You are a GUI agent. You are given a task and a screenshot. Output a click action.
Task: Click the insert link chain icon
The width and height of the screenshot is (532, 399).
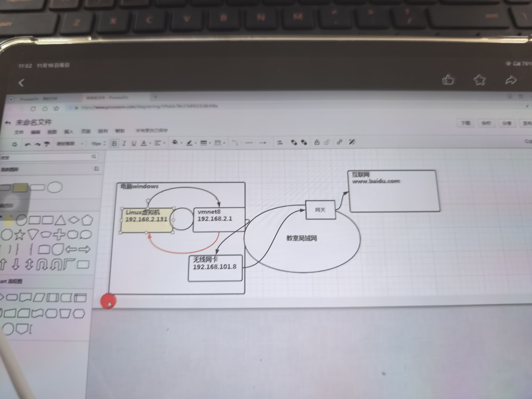pyautogui.click(x=339, y=142)
